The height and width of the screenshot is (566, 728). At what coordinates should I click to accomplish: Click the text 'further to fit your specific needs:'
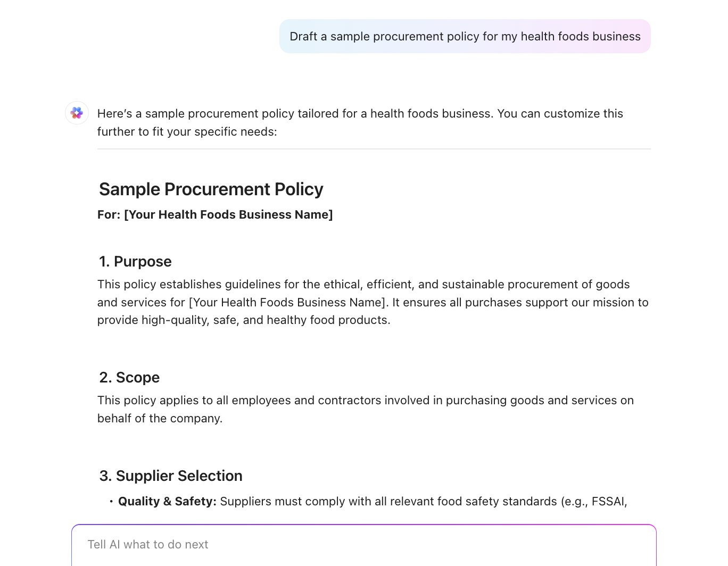point(187,131)
